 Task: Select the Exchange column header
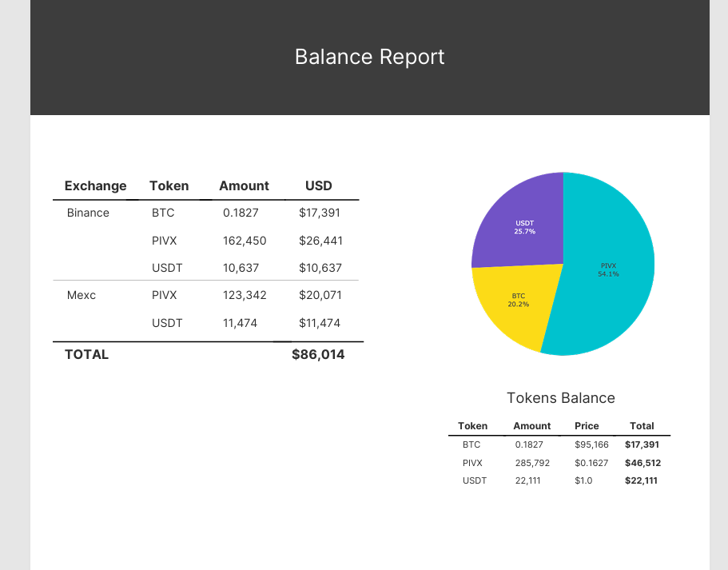[x=95, y=185]
